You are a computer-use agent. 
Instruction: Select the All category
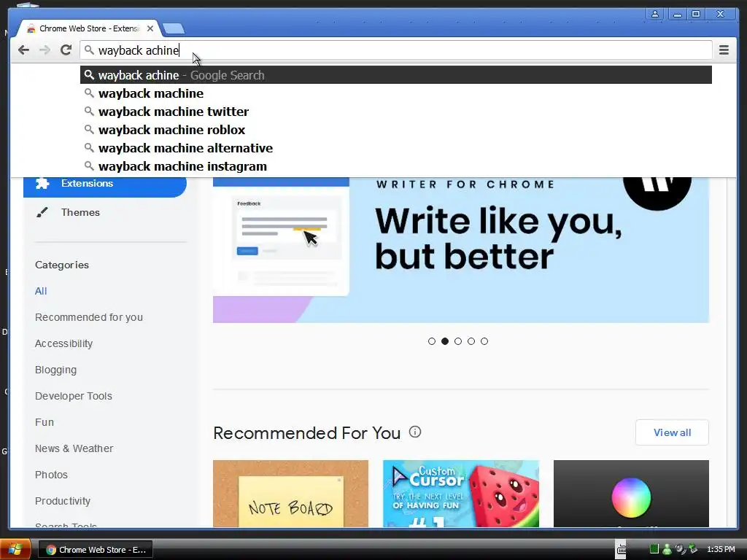click(41, 291)
